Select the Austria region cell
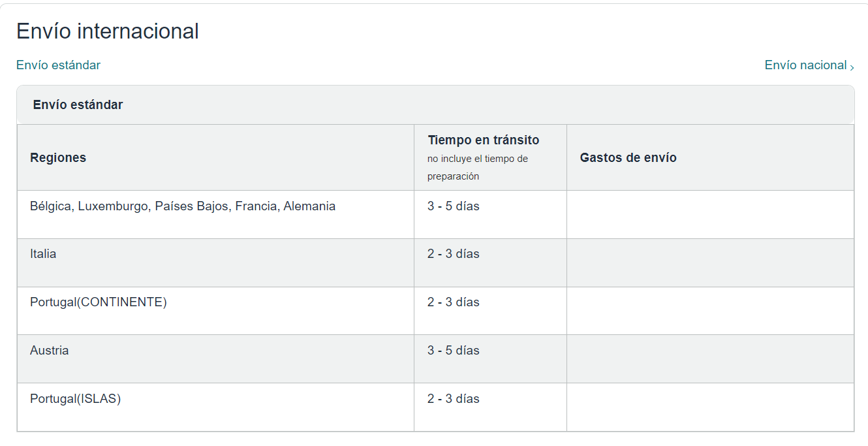This screenshot has width=868, height=446. [x=50, y=351]
